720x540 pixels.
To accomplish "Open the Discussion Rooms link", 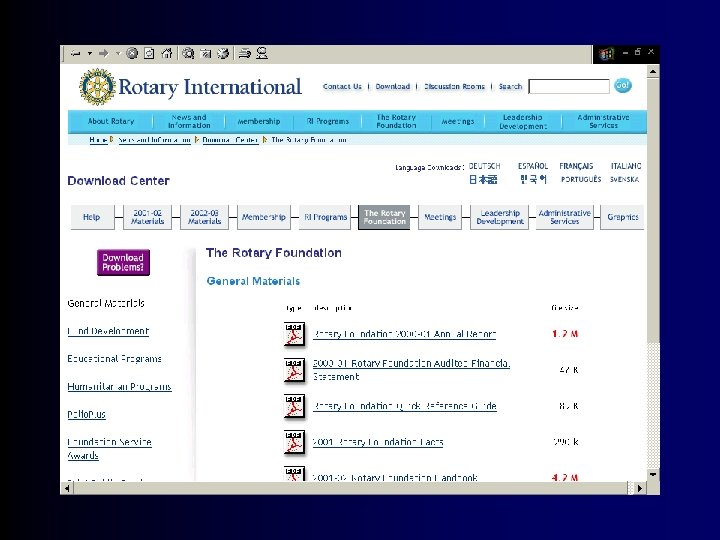I will (454, 86).
